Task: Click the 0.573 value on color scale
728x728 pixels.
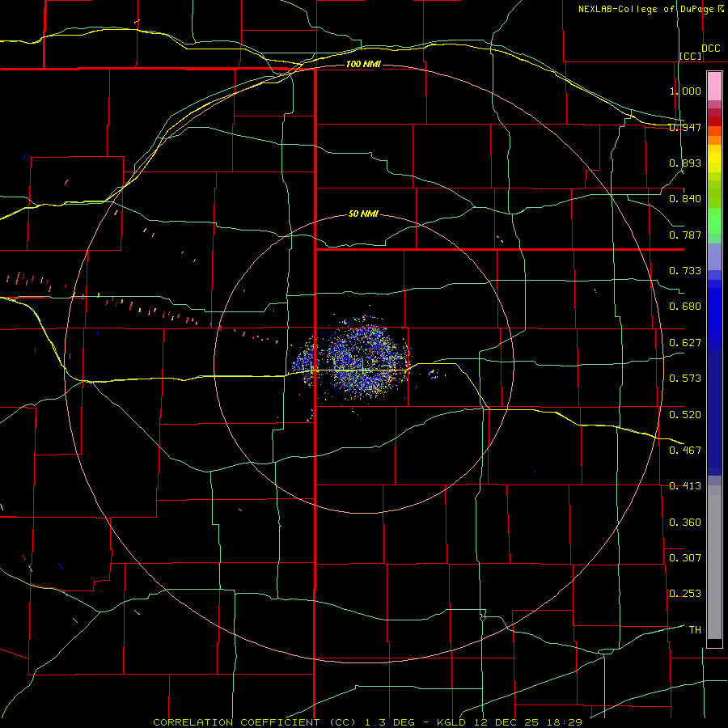Action: [x=685, y=379]
